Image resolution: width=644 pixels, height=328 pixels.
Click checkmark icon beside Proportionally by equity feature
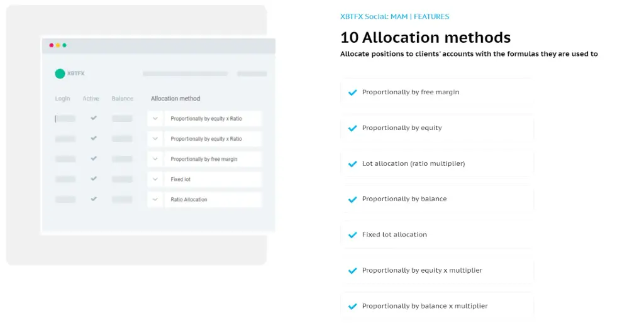pos(352,128)
